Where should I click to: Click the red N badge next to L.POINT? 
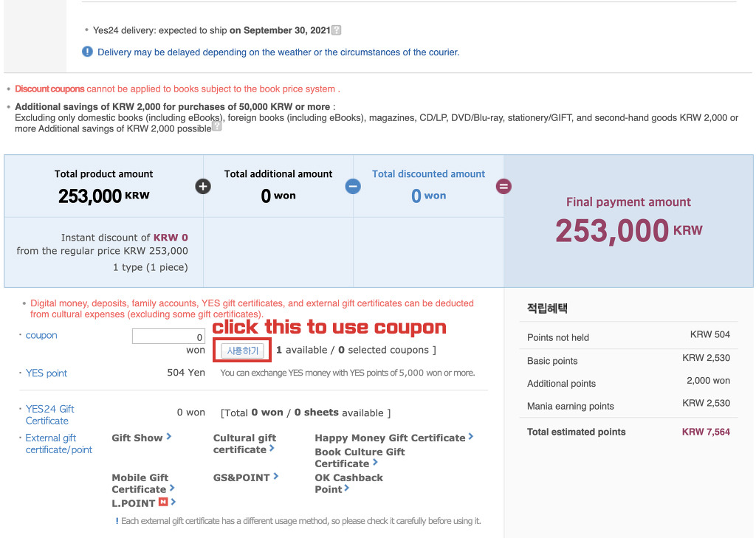point(163,503)
